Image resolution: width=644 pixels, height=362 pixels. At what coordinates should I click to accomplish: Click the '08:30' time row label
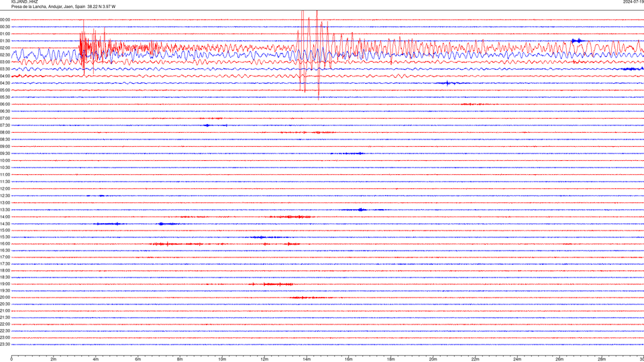(5, 139)
